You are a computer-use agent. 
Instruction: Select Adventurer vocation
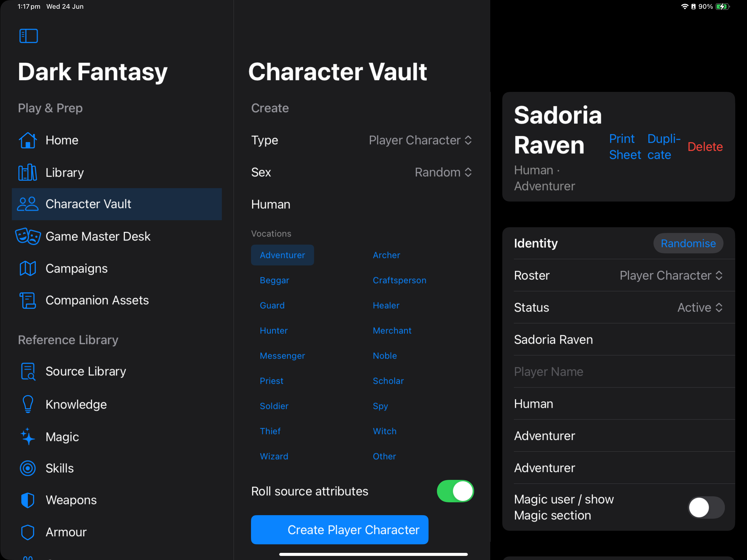pyautogui.click(x=282, y=255)
